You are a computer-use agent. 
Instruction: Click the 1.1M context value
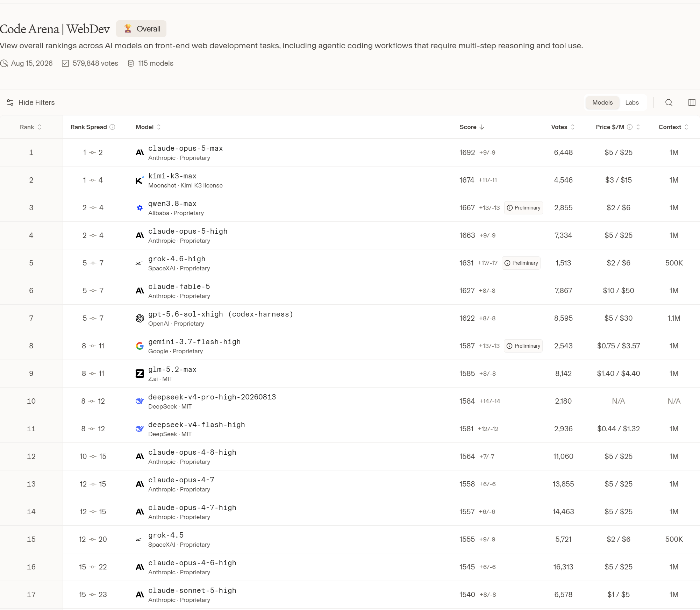point(674,318)
